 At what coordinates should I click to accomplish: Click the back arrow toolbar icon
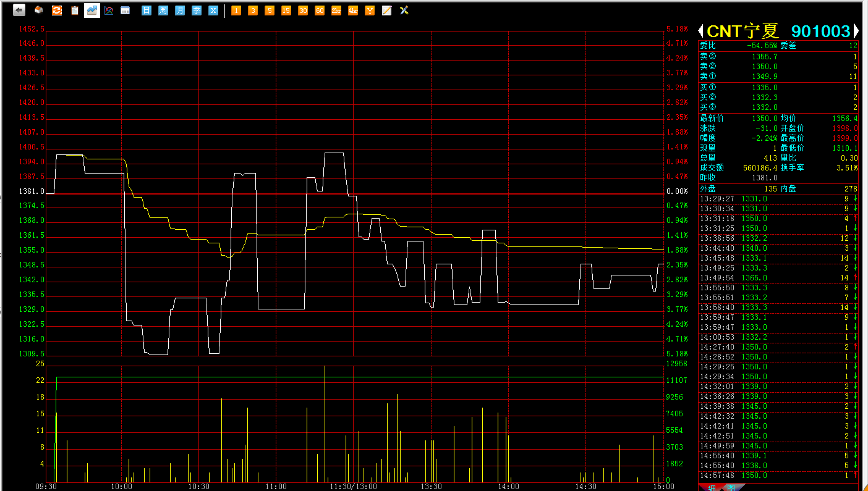[x=19, y=10]
